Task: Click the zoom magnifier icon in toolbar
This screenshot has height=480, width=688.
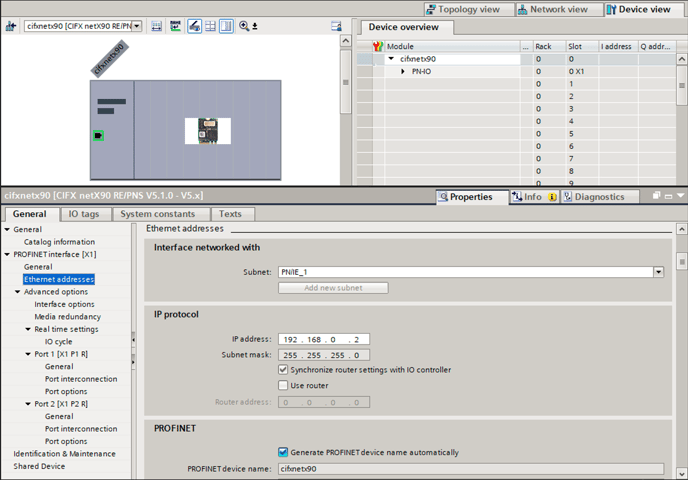Action: pos(244,26)
